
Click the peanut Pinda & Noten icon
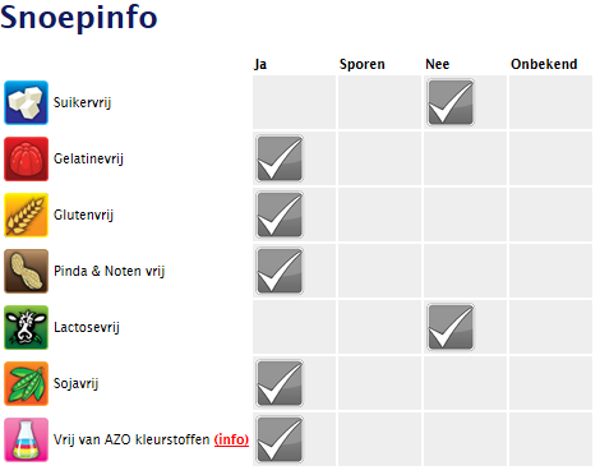[x=26, y=270]
